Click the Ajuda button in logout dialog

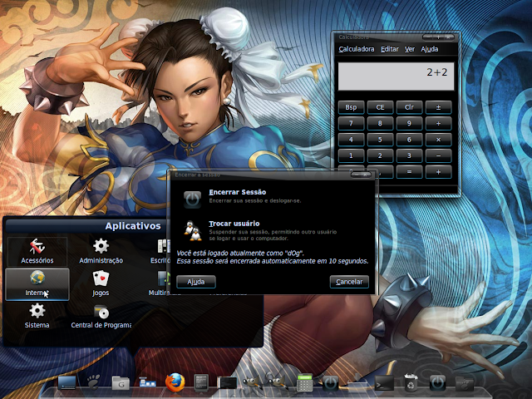(196, 282)
